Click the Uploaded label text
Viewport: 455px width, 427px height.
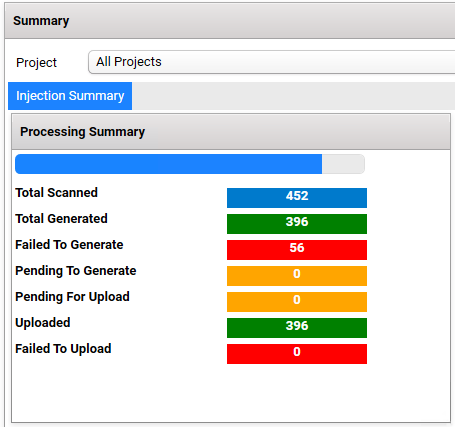pyautogui.click(x=43, y=323)
